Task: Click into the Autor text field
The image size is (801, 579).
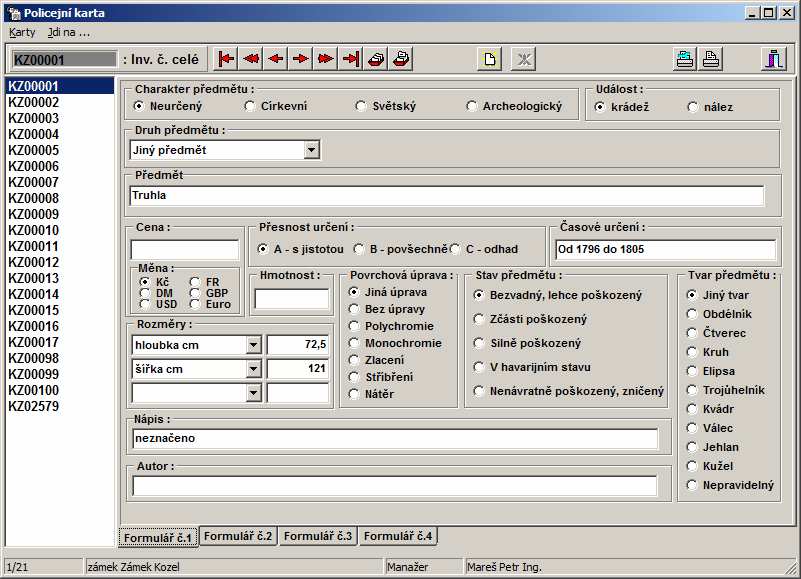Action: 394,486
